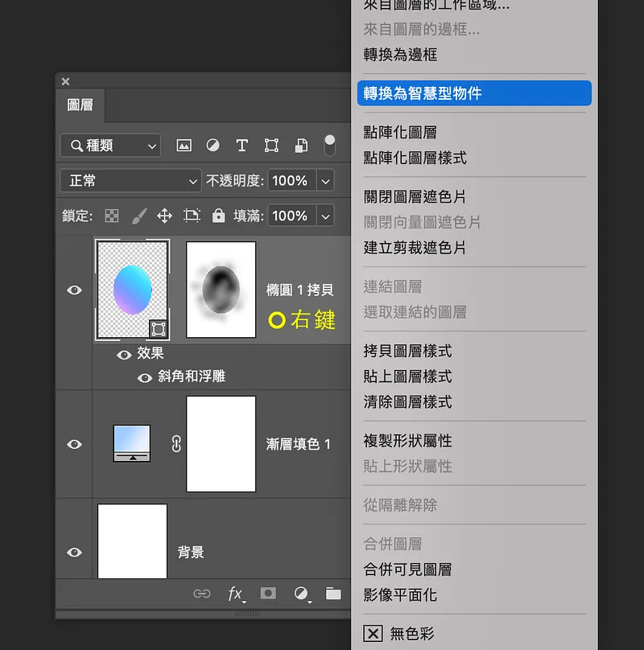644x650 pixels.
Task: Click the 不透明度 100% value field
Action: [291, 181]
